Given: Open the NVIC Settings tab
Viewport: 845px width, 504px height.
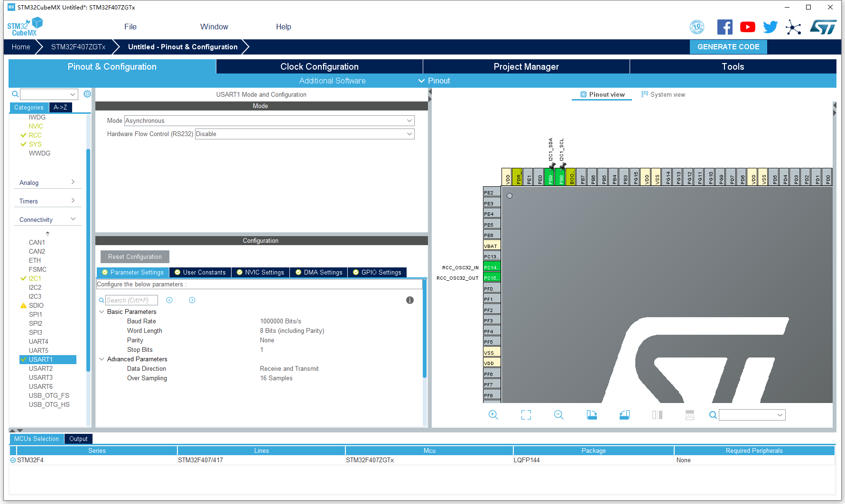Looking at the screenshot, I should point(260,272).
